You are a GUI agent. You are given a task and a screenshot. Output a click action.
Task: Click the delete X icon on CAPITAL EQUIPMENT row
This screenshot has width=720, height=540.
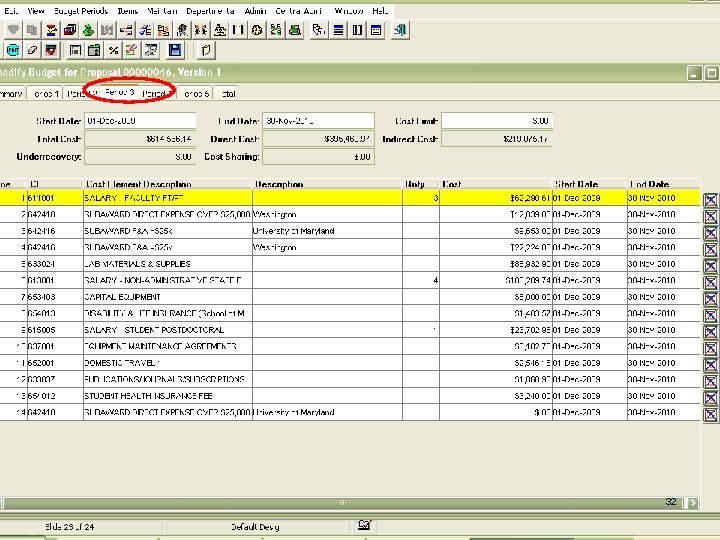click(x=710, y=299)
